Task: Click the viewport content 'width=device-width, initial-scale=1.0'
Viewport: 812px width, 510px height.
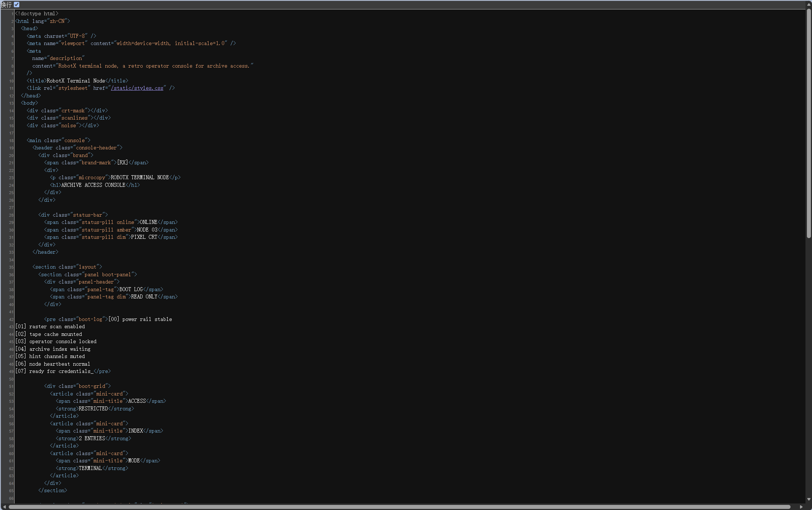Action: [x=170, y=43]
